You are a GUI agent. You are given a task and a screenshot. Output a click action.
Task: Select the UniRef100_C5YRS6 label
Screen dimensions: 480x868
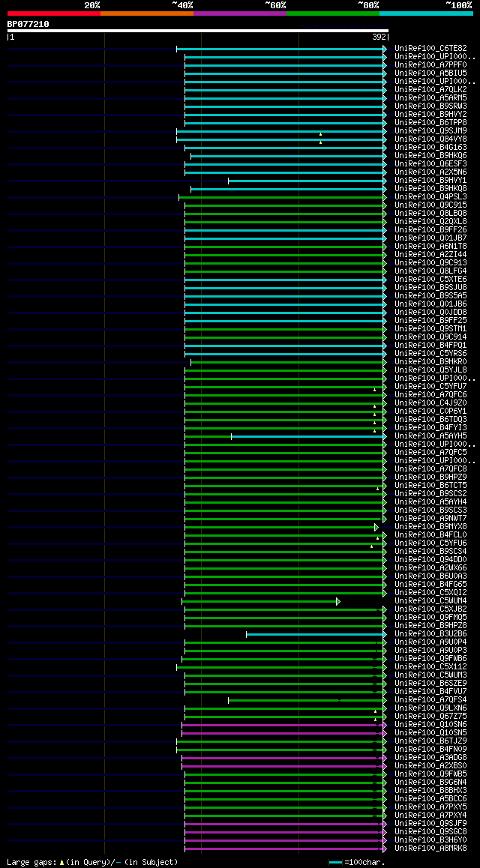click(x=430, y=354)
